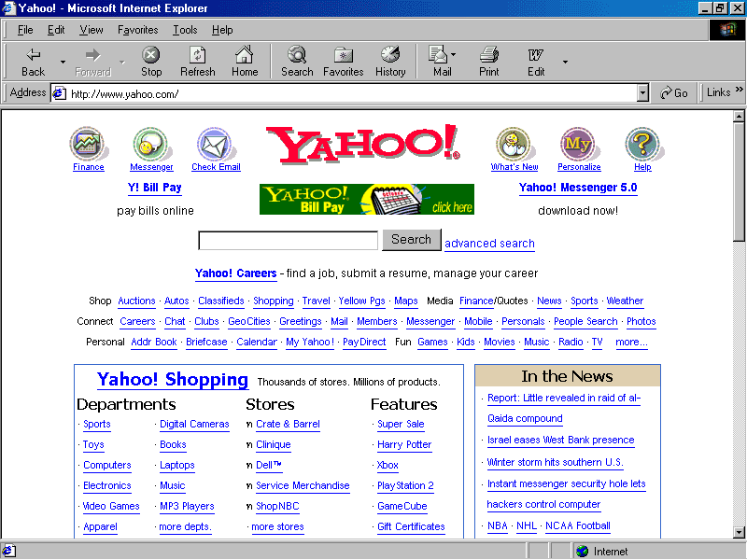Open the Weather link

pos(625,301)
